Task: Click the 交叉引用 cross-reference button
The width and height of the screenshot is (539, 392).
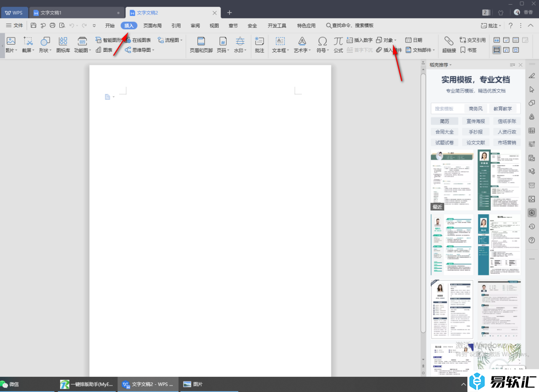Action: (472, 40)
